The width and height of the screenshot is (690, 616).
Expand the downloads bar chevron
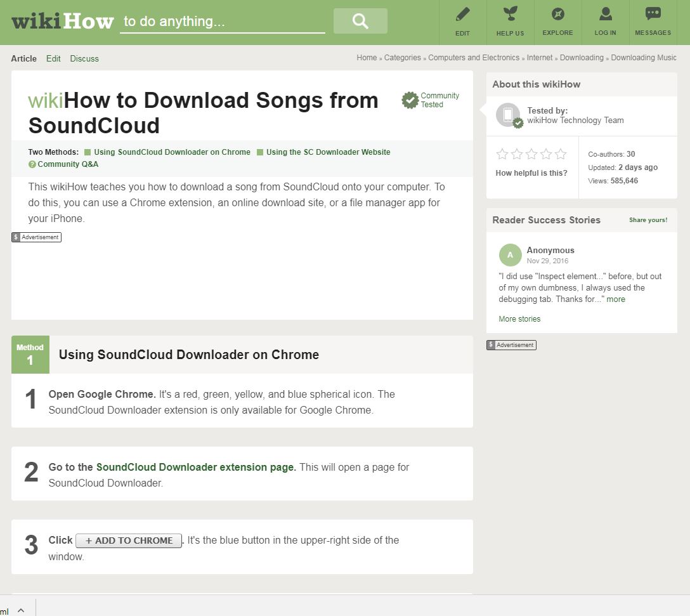(21, 611)
